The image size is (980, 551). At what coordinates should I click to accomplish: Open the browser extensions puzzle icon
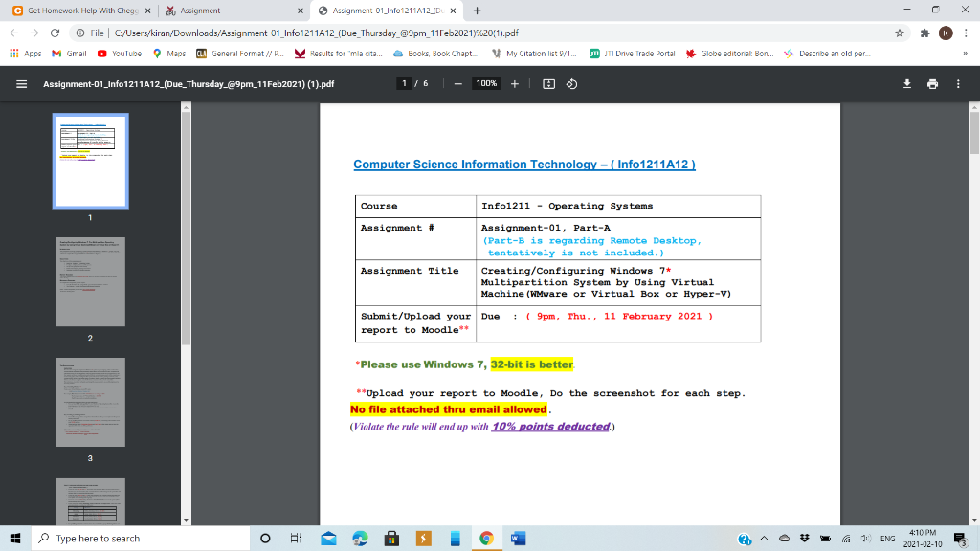924,32
